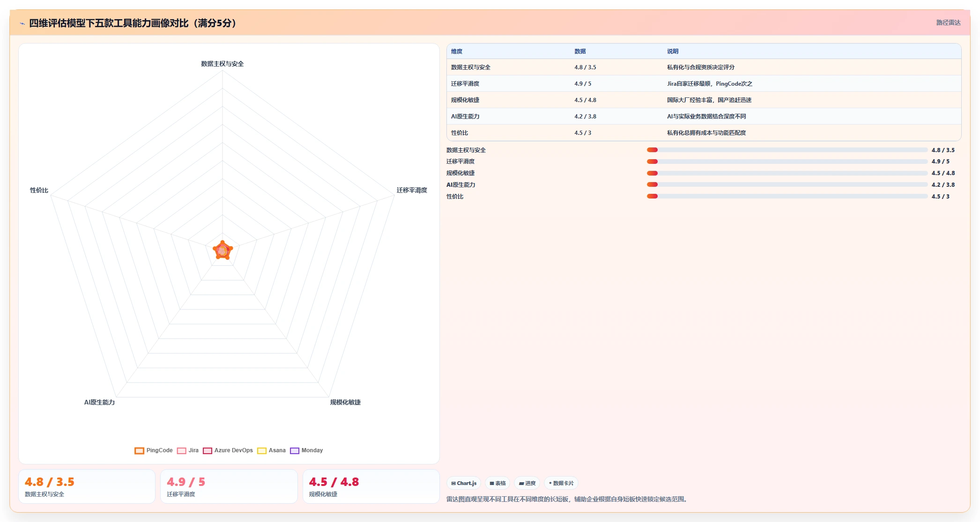
Task: Click the 数据主权与安全 progress bar
Action: click(x=787, y=150)
